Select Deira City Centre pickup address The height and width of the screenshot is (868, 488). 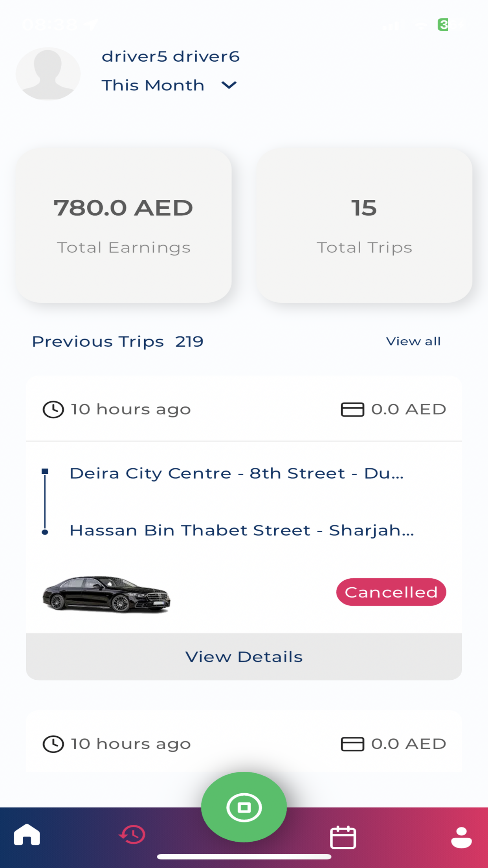click(237, 473)
